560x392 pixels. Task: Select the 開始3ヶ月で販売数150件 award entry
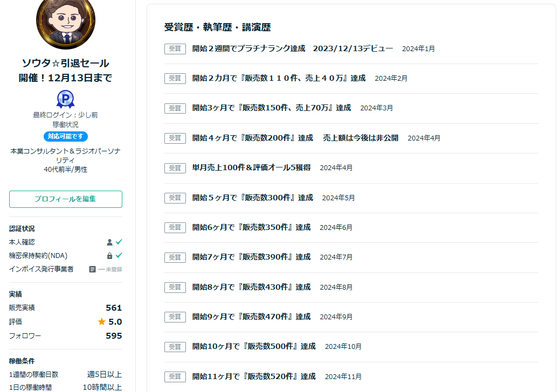271,108
